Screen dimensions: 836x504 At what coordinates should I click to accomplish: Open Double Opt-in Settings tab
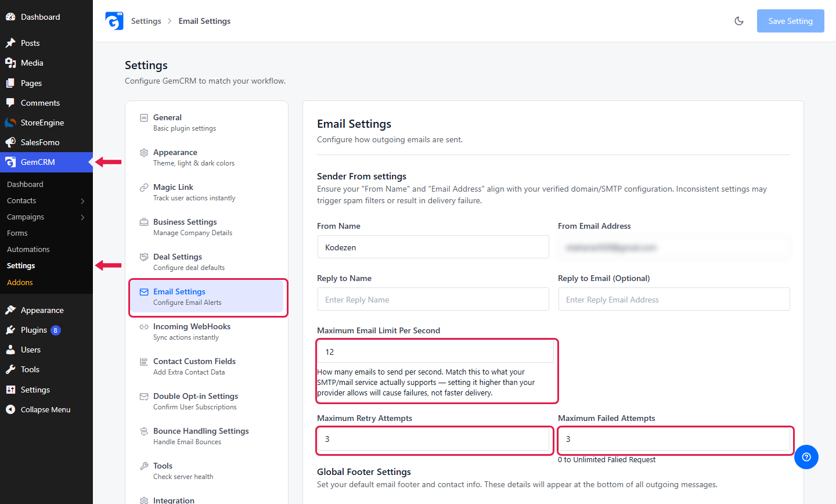click(207, 401)
